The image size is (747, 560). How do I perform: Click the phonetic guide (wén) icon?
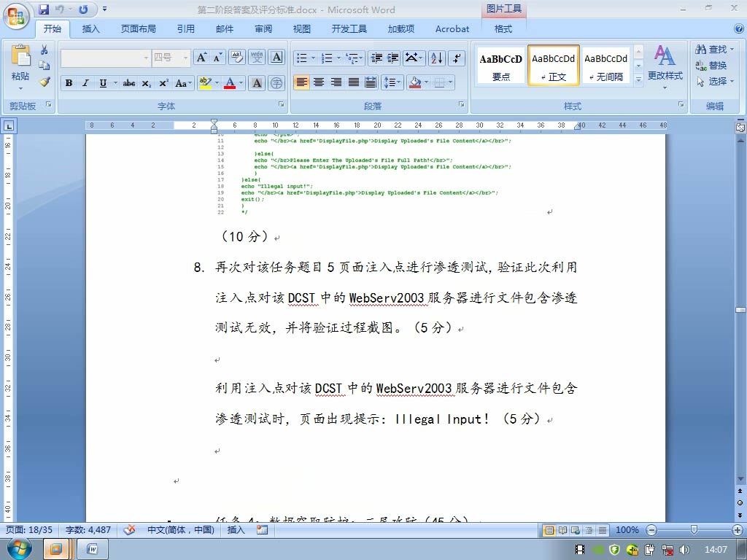[257, 58]
